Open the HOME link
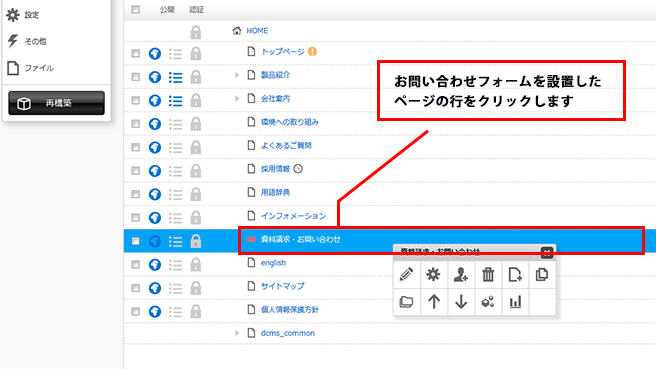 pos(257,31)
